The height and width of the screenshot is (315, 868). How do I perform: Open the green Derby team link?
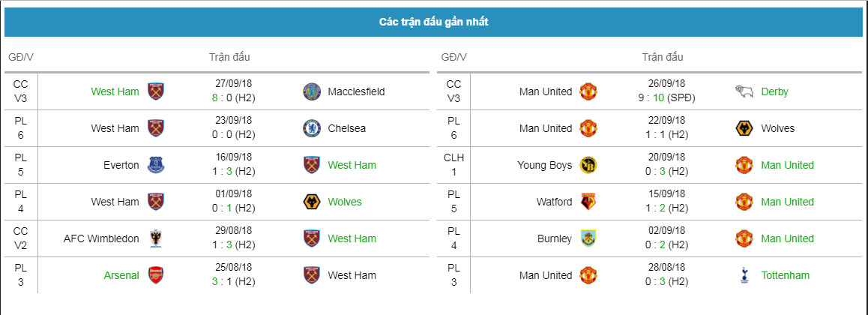774,91
